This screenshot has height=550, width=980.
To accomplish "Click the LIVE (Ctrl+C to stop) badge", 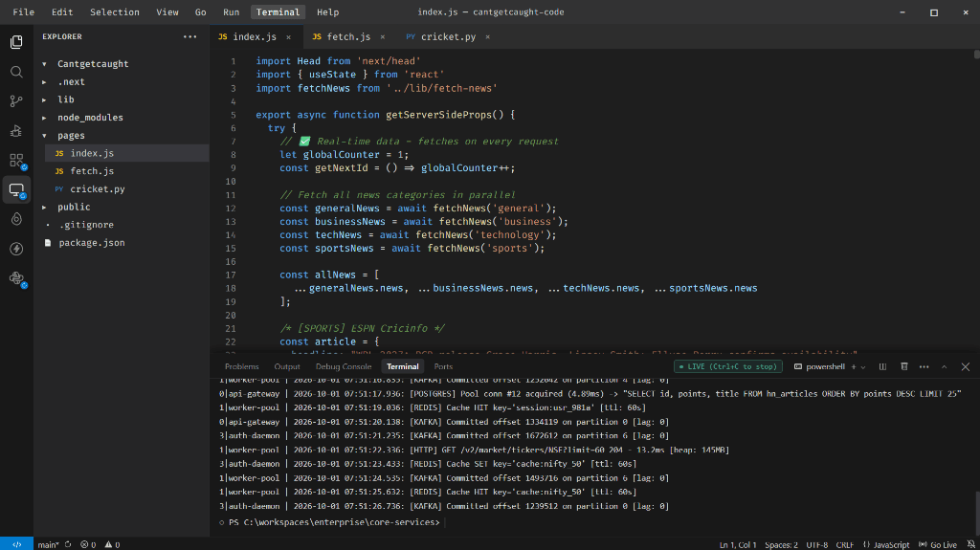I will click(x=727, y=367).
